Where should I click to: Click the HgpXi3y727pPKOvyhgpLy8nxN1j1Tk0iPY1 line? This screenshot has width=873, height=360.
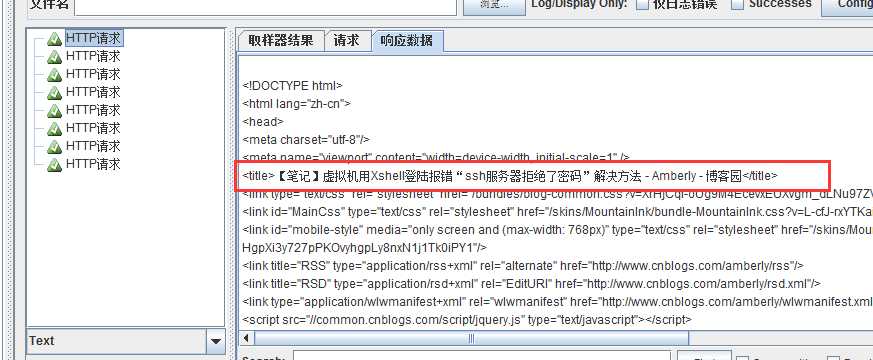pos(365,247)
